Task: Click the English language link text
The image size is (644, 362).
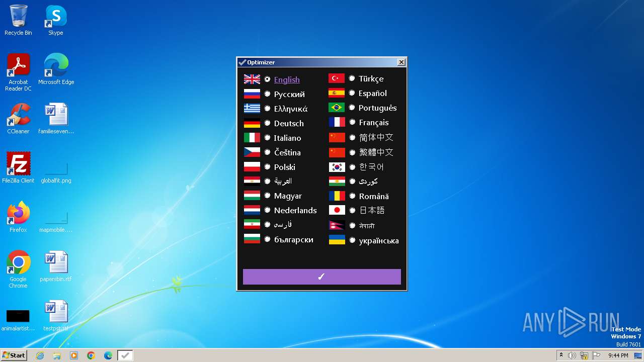Action: pyautogui.click(x=287, y=79)
